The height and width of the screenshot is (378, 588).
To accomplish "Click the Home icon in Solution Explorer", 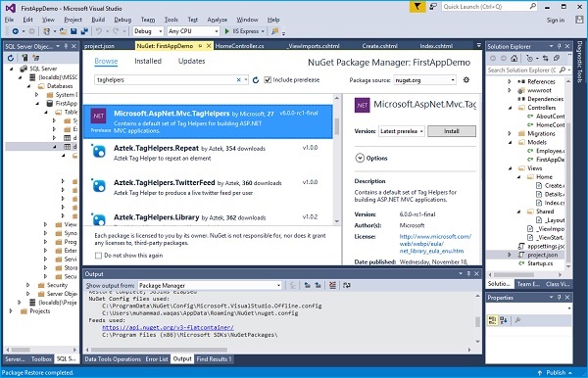I will 514,58.
